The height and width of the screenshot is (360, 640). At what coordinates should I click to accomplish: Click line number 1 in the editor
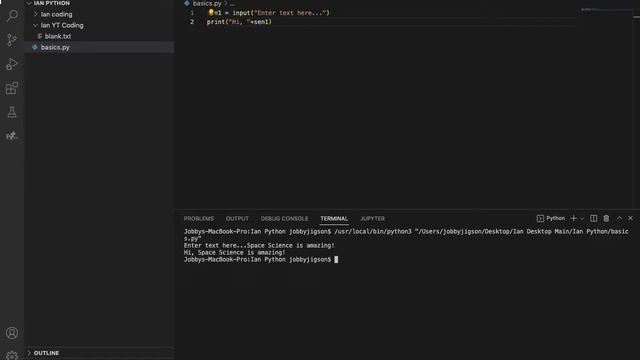(192, 13)
